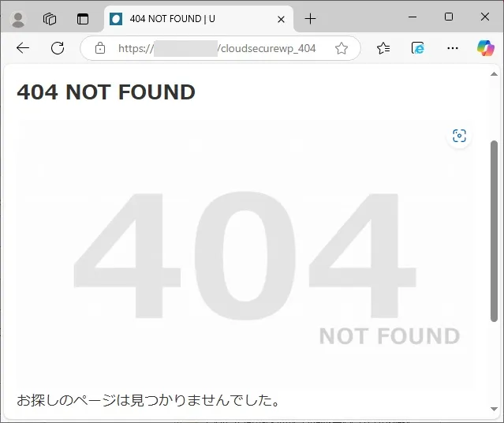
Task: Reload in Internet Explorer mode icon
Action: point(418,48)
